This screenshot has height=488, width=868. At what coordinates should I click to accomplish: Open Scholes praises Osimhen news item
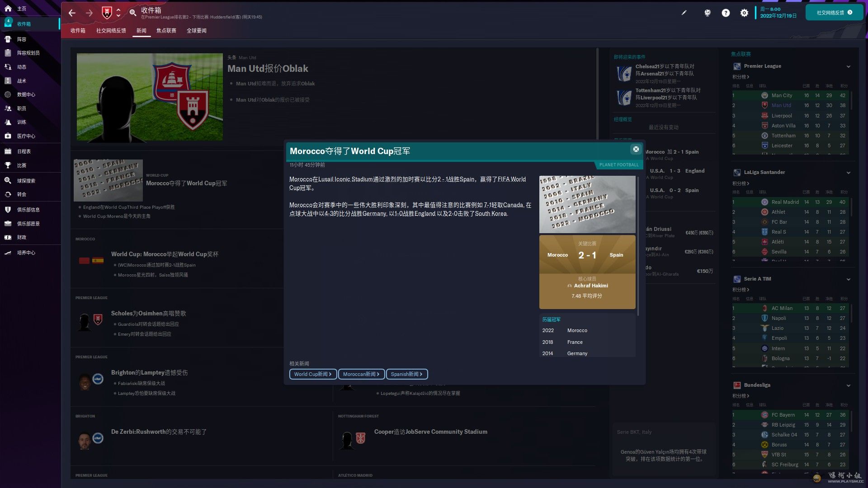148,313
